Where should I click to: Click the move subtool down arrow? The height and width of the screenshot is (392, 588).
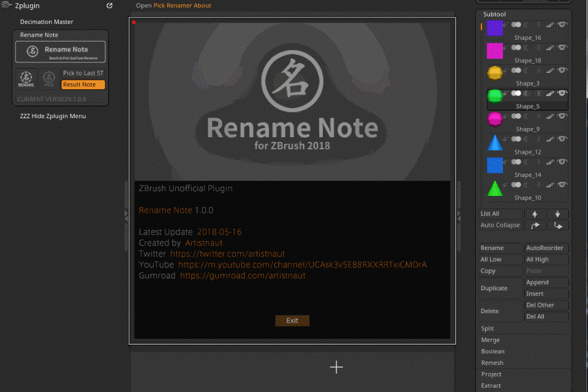pos(557,214)
